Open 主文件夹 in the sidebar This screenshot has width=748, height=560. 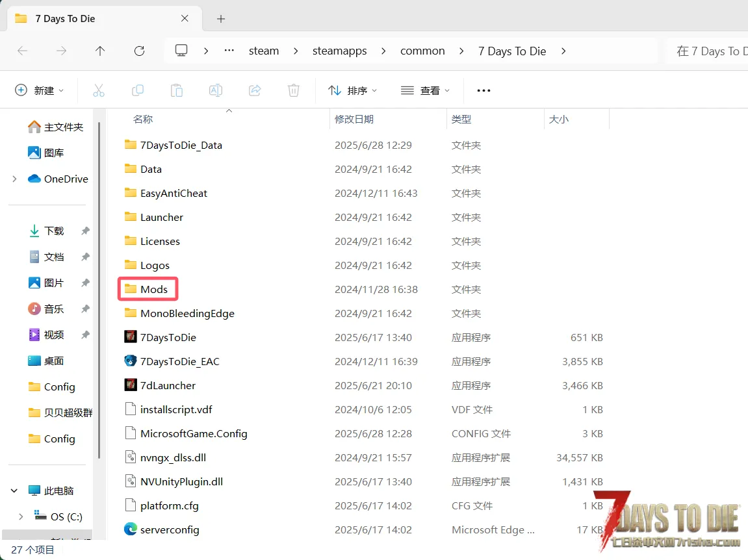pyautogui.click(x=55, y=127)
